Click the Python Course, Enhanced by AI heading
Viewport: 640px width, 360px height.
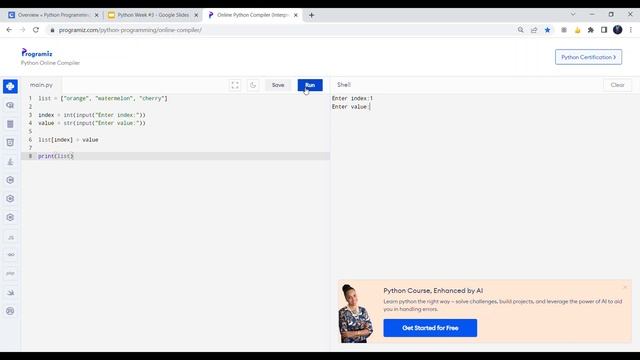433,291
